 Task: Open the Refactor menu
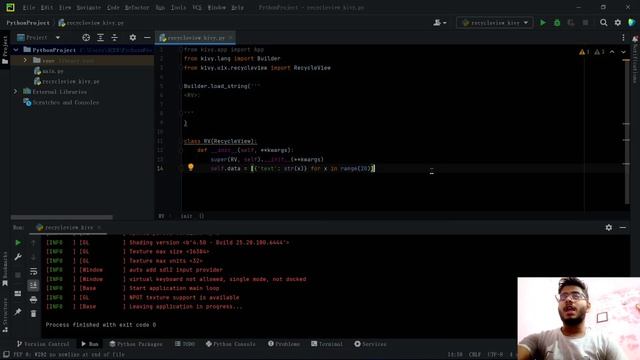[x=137, y=7]
